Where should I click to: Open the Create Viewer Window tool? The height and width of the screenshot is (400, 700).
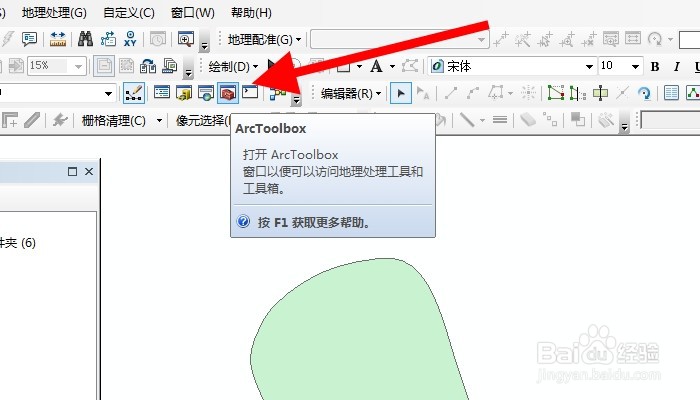[x=186, y=39]
